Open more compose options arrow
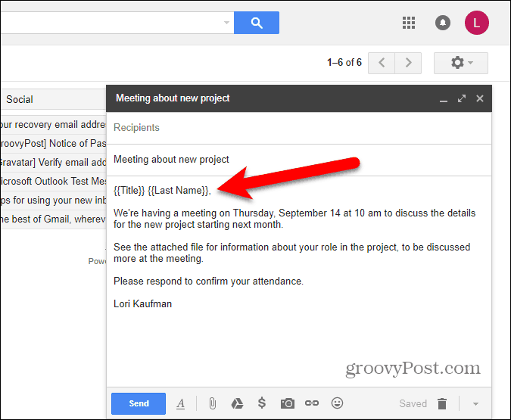Image resolution: width=511 pixels, height=420 pixels. point(475,404)
